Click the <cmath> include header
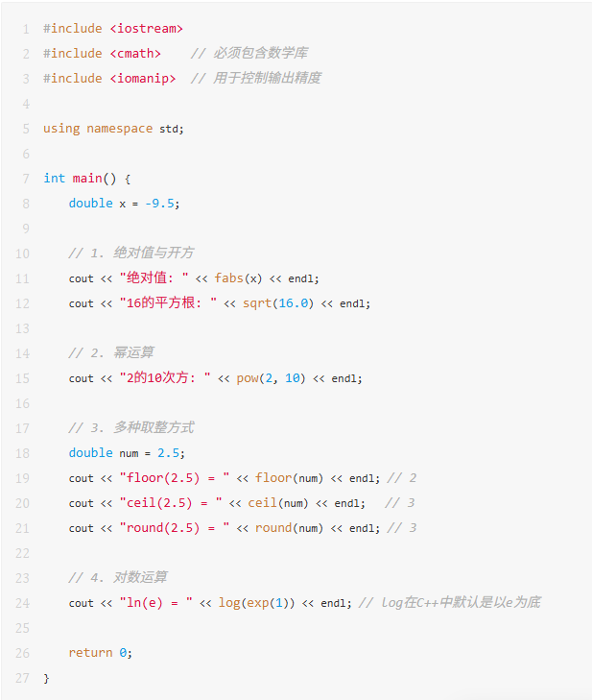 pos(135,54)
